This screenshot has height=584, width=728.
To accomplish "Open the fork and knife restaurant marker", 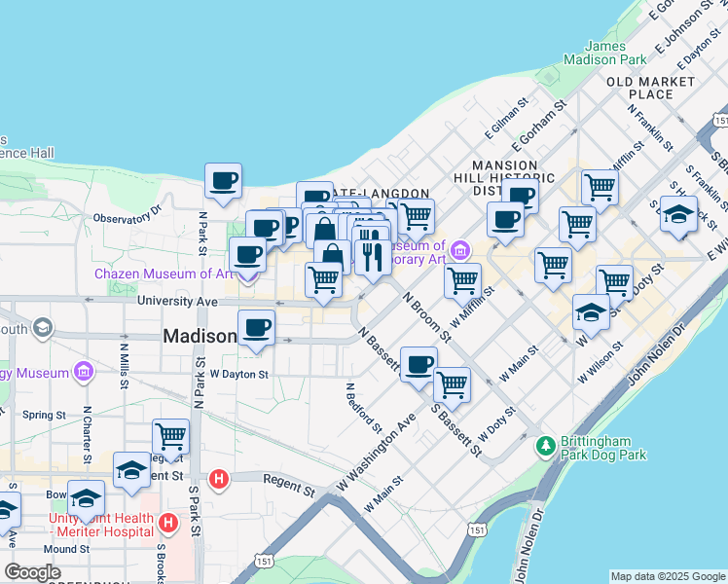I will click(x=371, y=257).
